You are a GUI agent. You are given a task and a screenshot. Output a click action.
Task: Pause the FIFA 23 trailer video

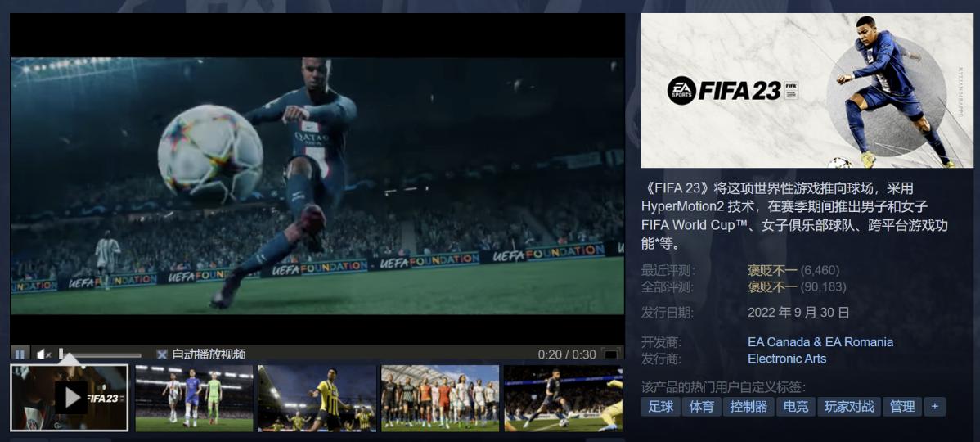coord(20,354)
